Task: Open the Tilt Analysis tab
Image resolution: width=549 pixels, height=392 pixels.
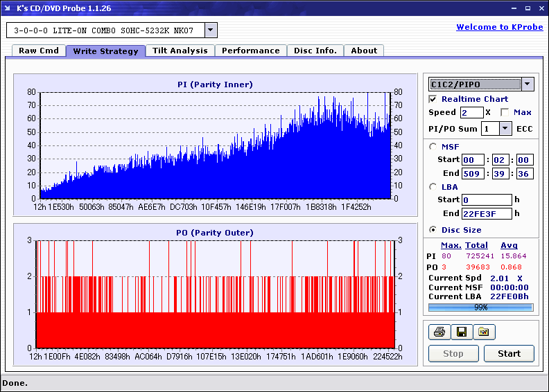Action: [x=180, y=51]
